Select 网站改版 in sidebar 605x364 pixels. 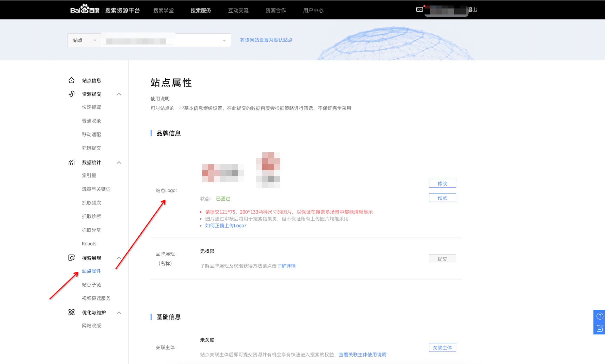[91, 326]
